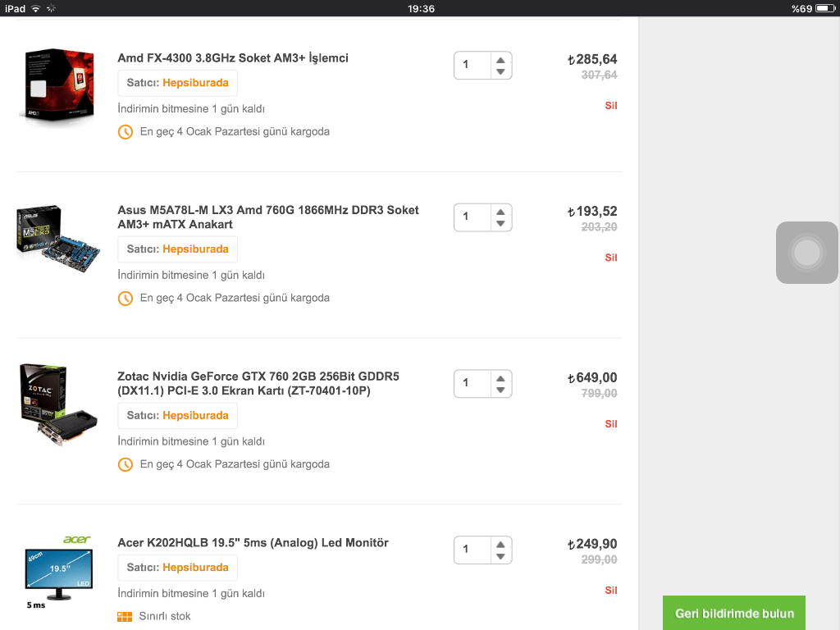This screenshot has height=630, width=840.
Task: Click clock icon under Amd FX-4300 delivery
Action: point(126,132)
